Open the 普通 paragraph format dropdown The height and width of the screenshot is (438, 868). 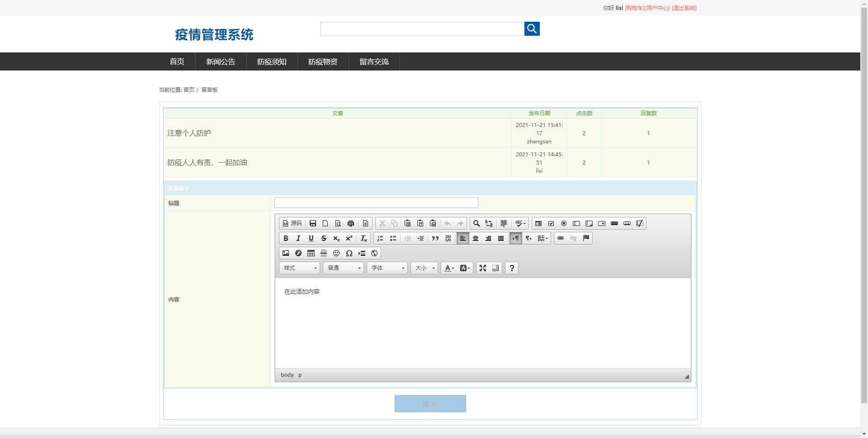[344, 268]
